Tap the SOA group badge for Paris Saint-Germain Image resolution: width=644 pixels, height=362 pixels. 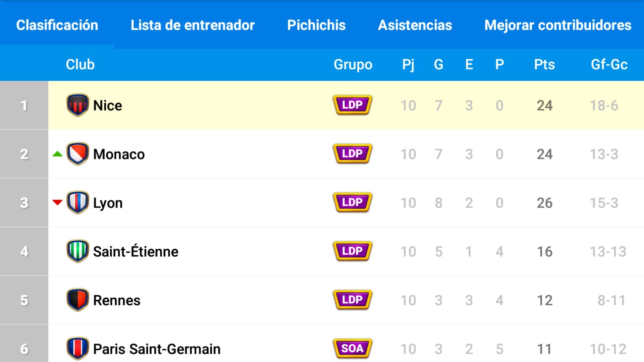pos(353,348)
